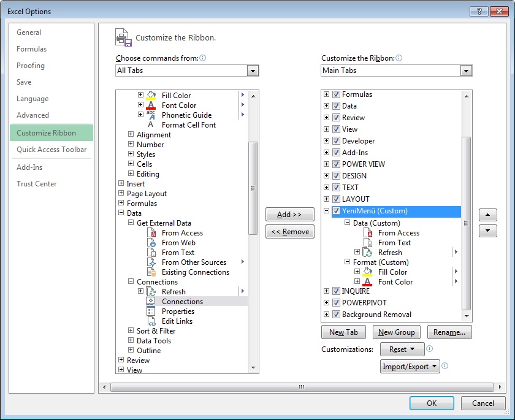Click the Existing Connections icon
Image resolution: width=515 pixels, height=420 pixels.
point(151,272)
